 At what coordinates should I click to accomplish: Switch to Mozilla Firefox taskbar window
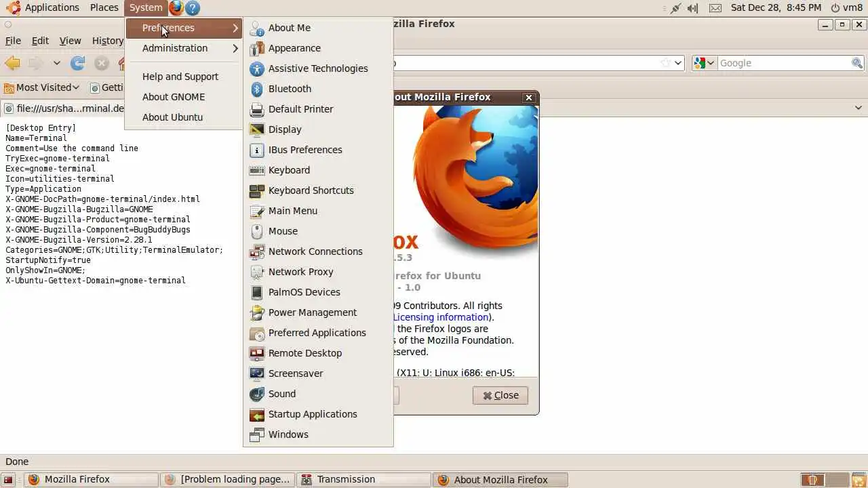coord(92,480)
